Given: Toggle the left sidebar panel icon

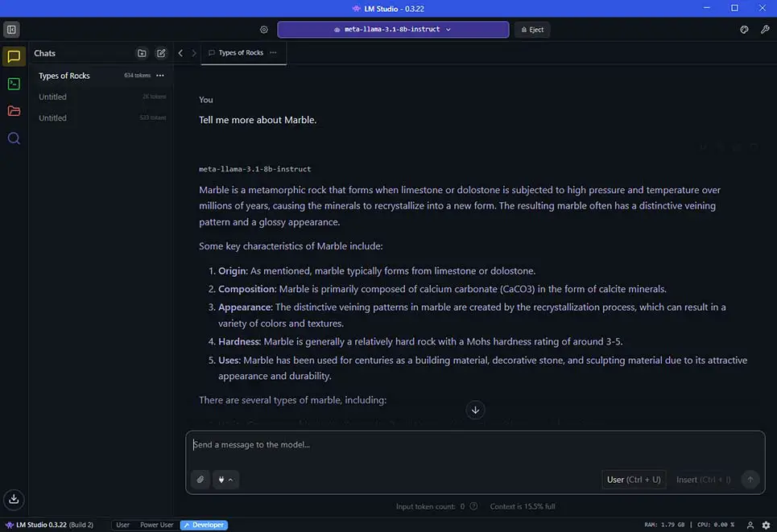Looking at the screenshot, I should click(x=11, y=29).
